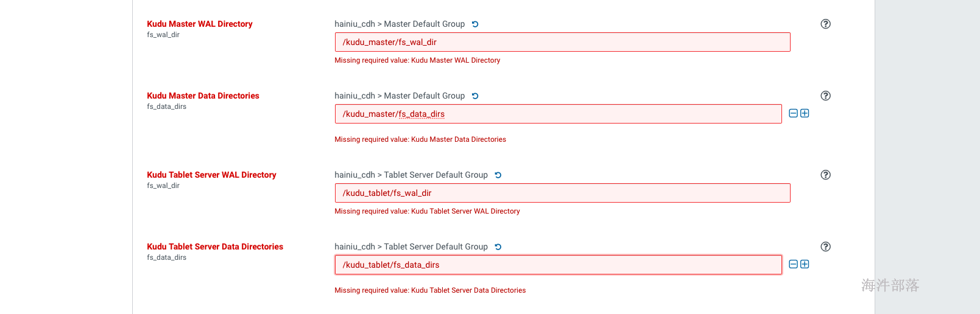
Task: Open the Kudu Tablet Server WAL Directory label
Action: [211, 175]
